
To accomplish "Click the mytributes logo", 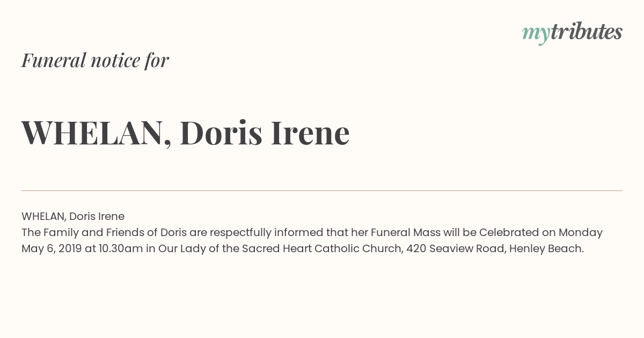I will click(572, 33).
